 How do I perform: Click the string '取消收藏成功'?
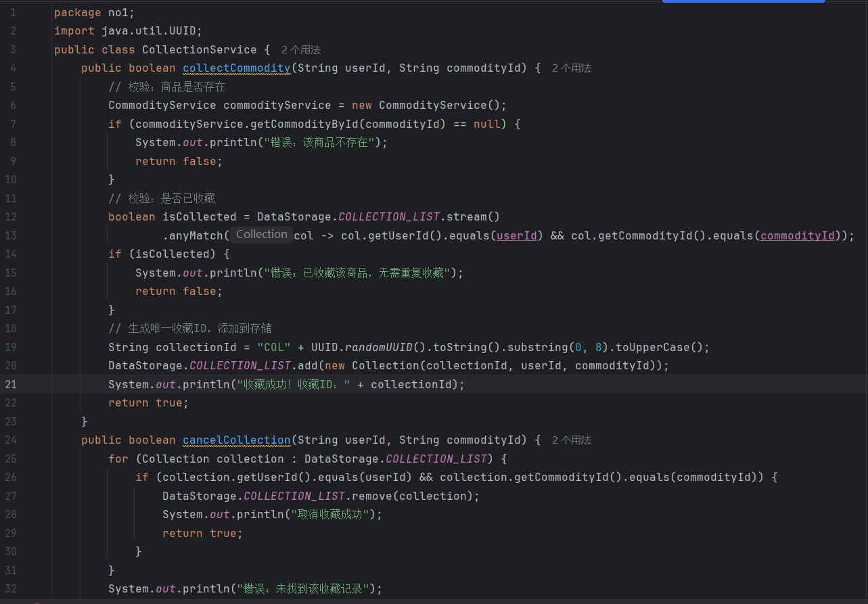(332, 515)
